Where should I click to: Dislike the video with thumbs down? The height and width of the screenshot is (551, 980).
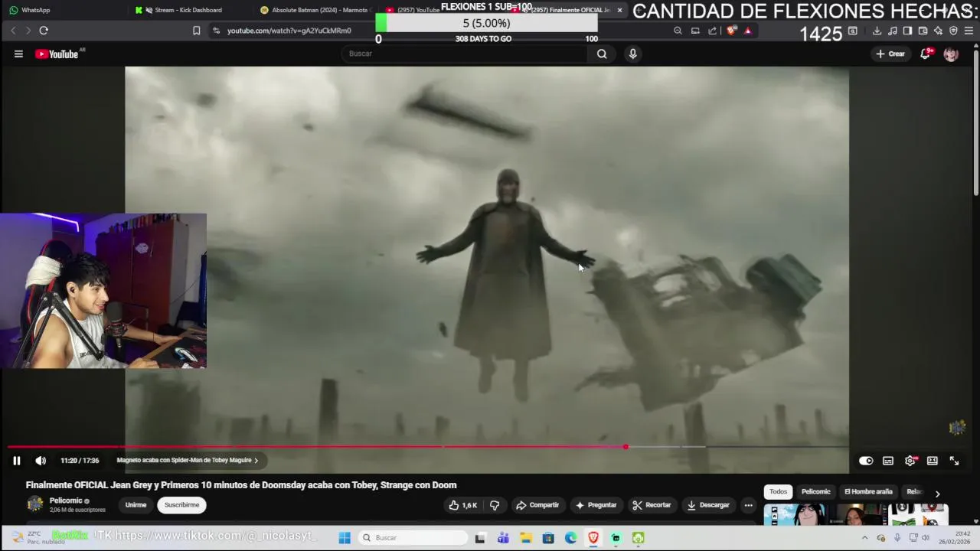coord(495,505)
